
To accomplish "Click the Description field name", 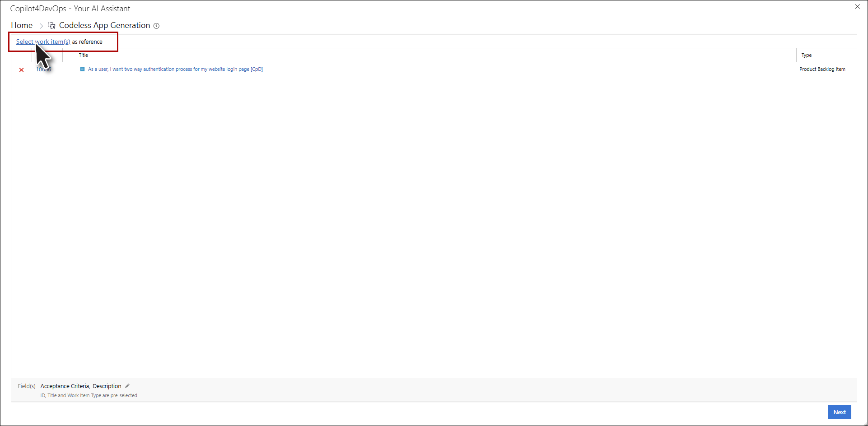I will [x=107, y=386].
